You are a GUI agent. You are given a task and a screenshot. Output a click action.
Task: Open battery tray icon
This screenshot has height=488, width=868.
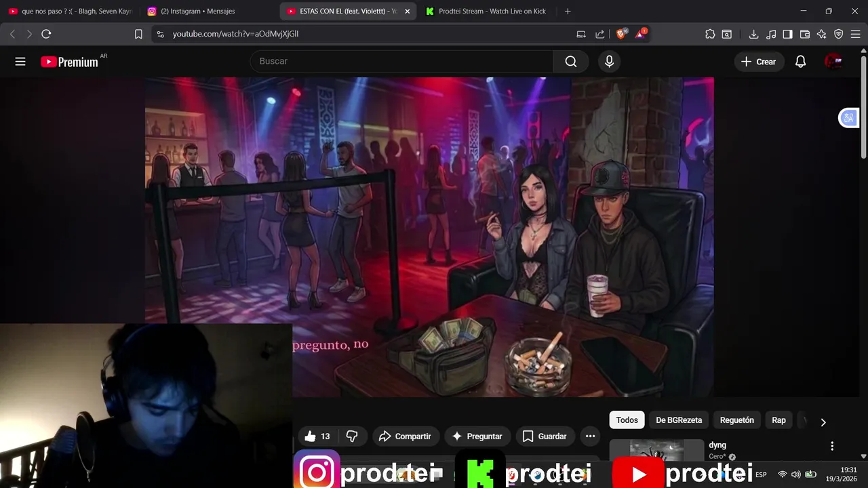tap(810, 474)
